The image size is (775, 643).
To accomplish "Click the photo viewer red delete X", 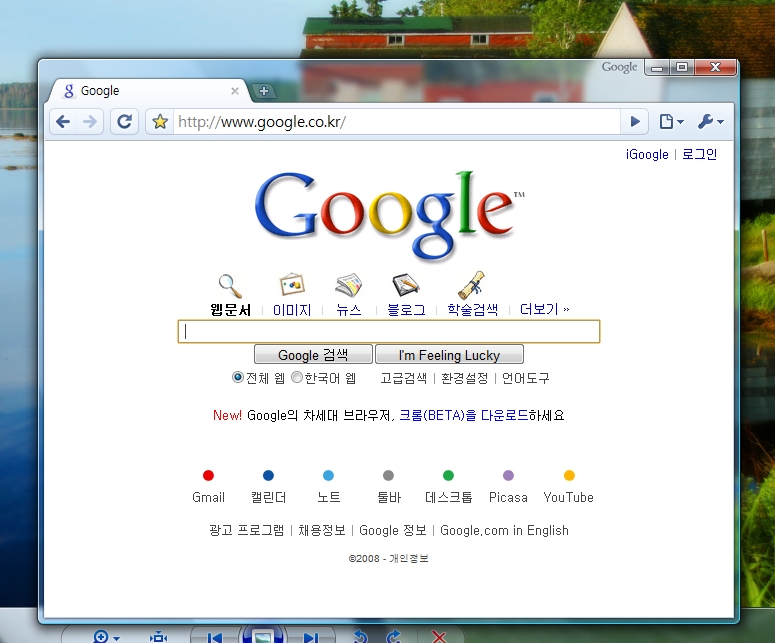I will pyautogui.click(x=439, y=637).
